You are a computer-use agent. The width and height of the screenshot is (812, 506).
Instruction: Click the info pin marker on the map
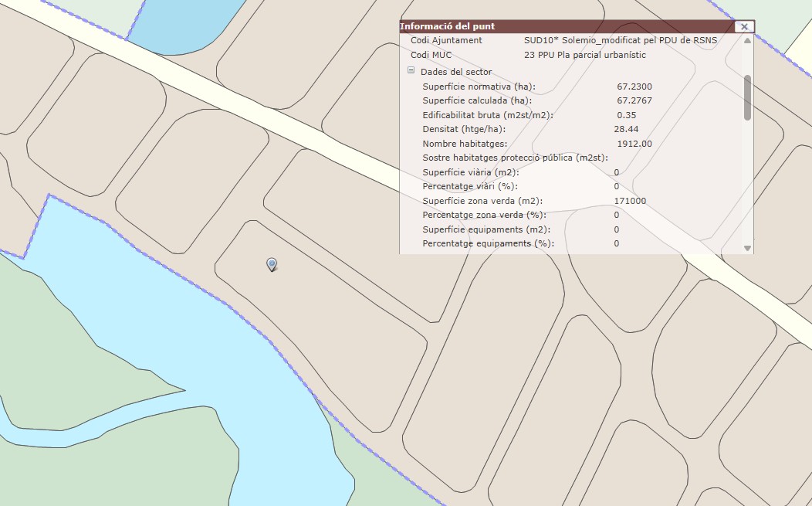(x=272, y=264)
